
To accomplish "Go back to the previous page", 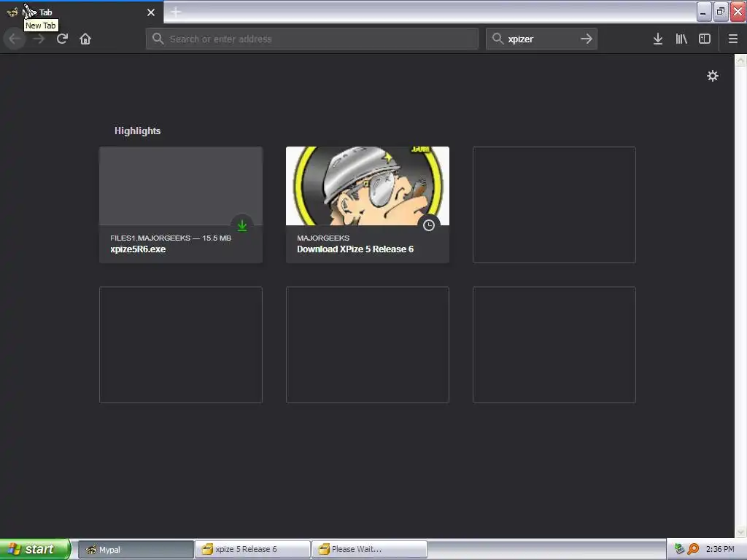I will 15,39.
